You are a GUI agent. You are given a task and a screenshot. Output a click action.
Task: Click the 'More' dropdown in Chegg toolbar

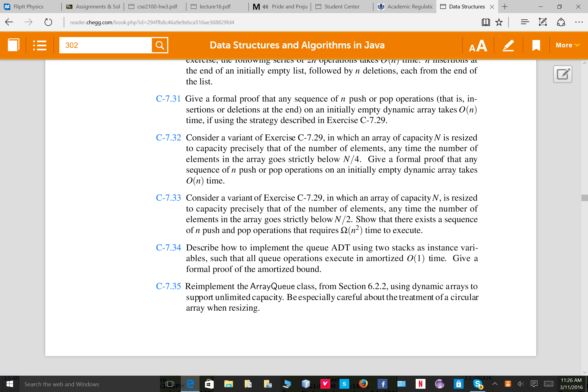(x=567, y=45)
